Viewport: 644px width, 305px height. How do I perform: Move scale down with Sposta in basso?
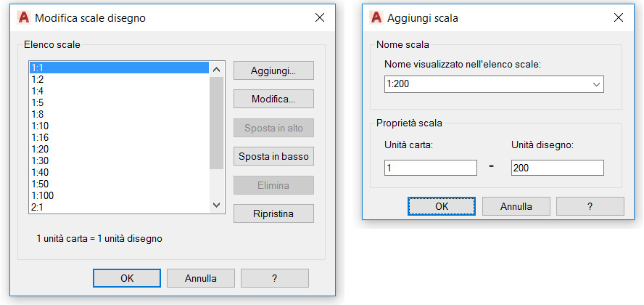click(x=273, y=157)
